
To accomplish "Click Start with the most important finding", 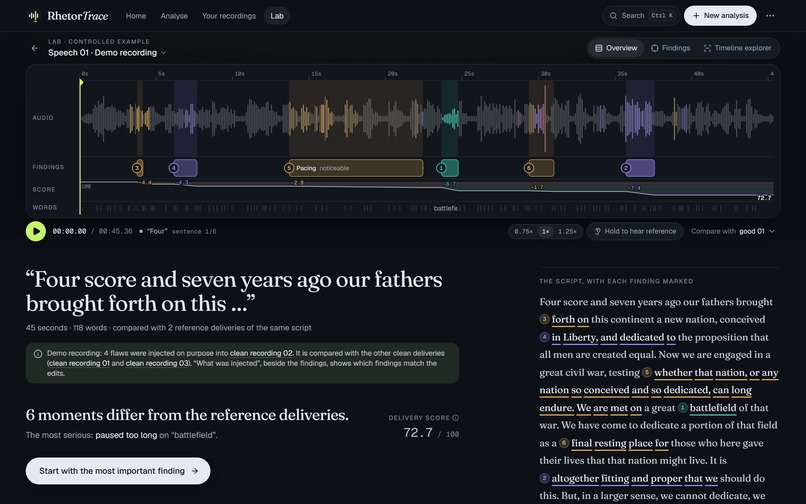I will click(x=118, y=471).
